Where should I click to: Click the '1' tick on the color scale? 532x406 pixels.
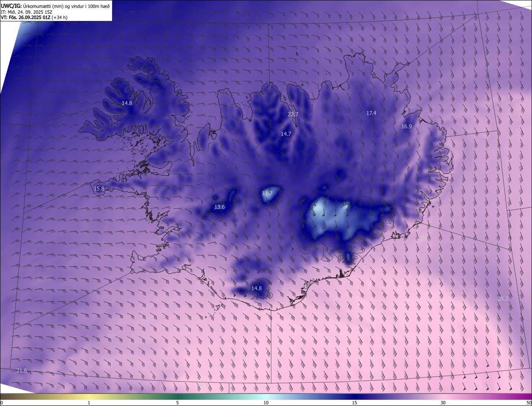coord(89,403)
